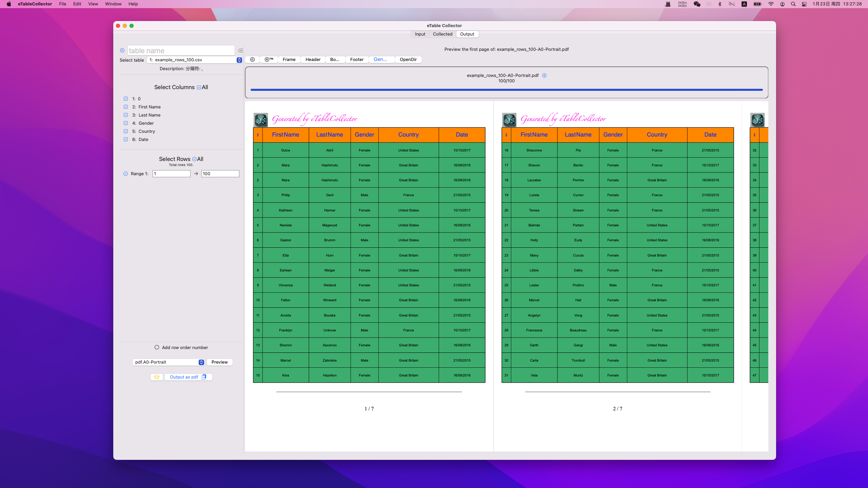Click the network speed monitor in menu bar
Viewport: 868px width, 488px height.
point(682,4)
